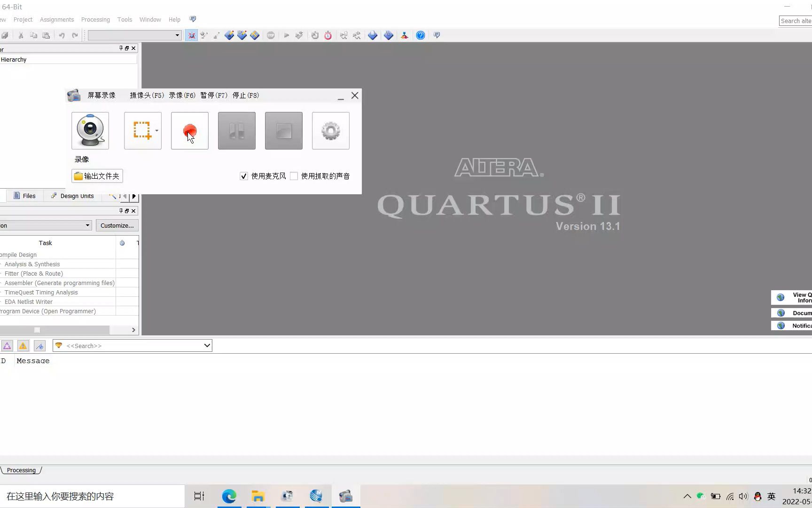The height and width of the screenshot is (508, 812).
Task: Open the Processing menu
Action: pyautogui.click(x=95, y=19)
